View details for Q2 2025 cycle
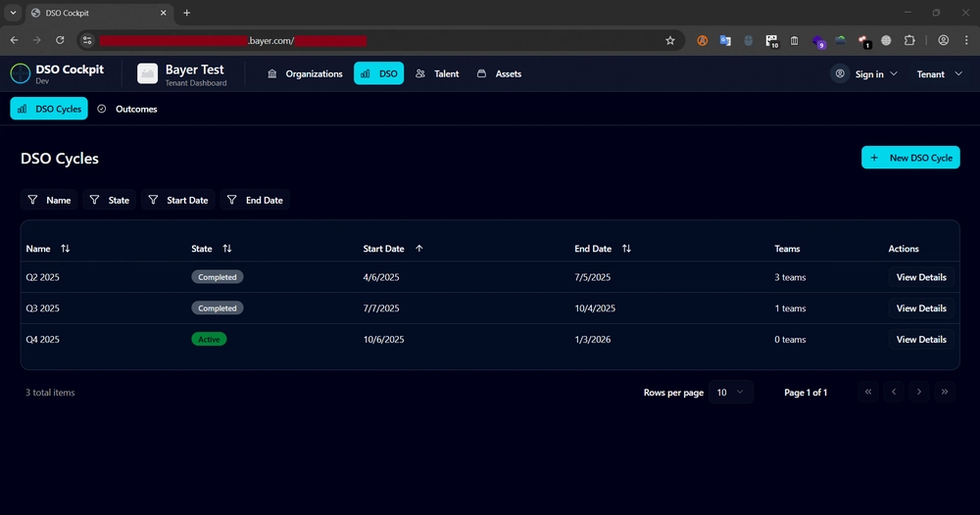Image resolution: width=980 pixels, height=515 pixels. tap(921, 277)
